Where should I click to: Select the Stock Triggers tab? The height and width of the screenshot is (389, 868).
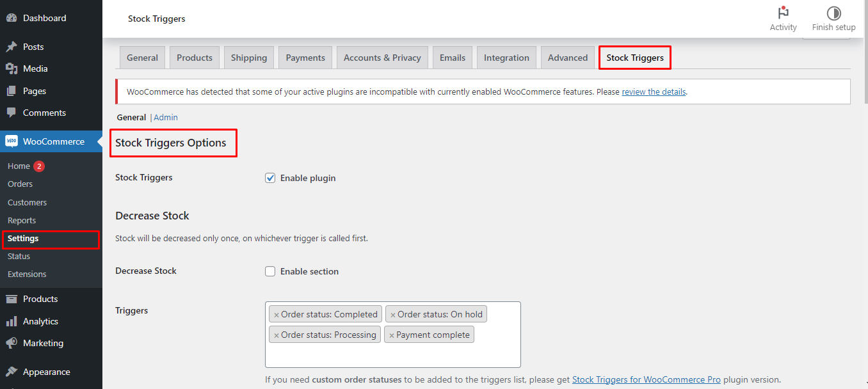point(635,58)
